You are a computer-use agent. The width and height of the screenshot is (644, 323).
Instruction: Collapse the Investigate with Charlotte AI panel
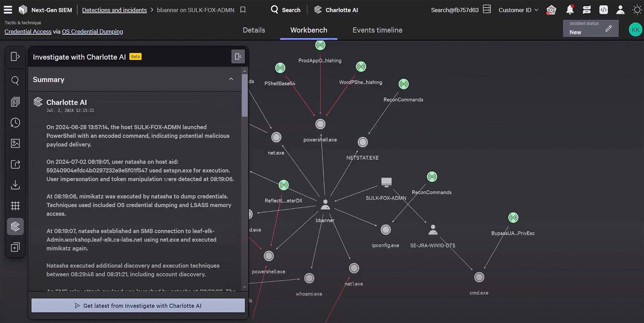point(238,56)
